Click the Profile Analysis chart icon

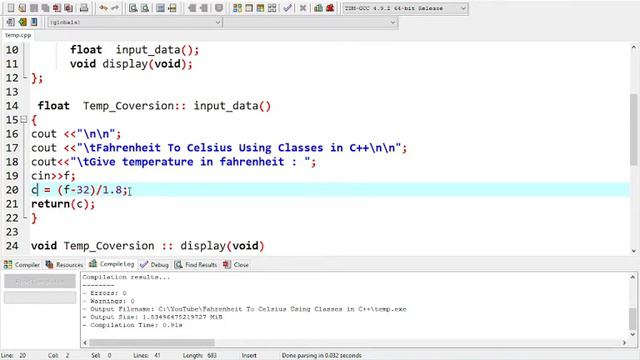[318, 8]
